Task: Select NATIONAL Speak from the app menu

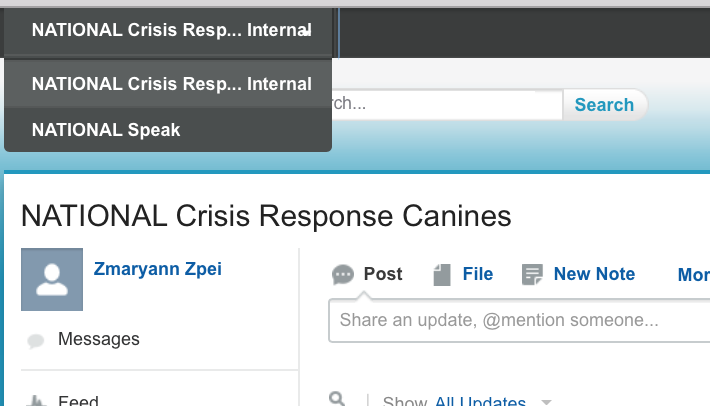Action: click(x=106, y=130)
